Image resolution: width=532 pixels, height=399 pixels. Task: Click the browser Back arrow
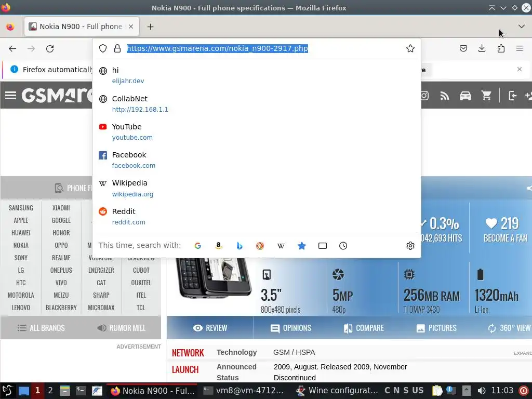point(12,48)
